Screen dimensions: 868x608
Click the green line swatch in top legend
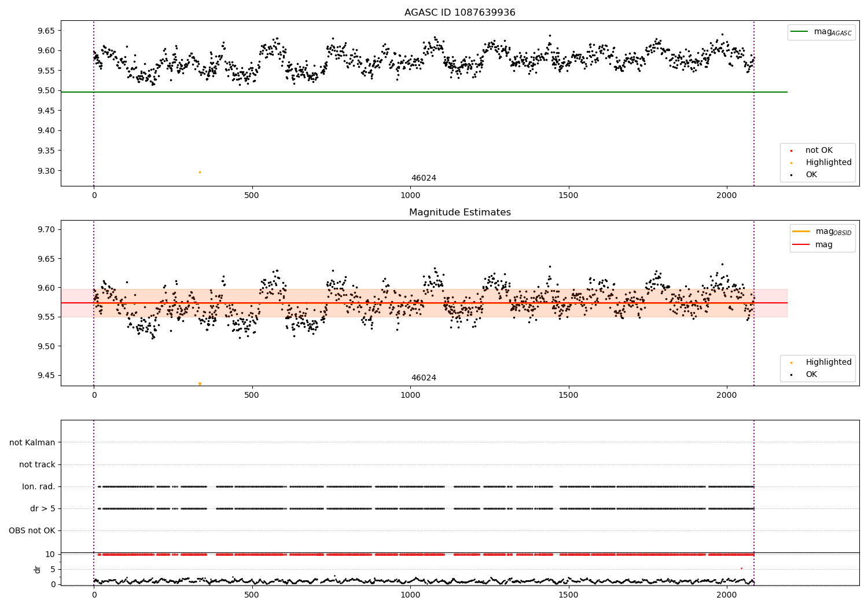pyautogui.click(x=800, y=32)
